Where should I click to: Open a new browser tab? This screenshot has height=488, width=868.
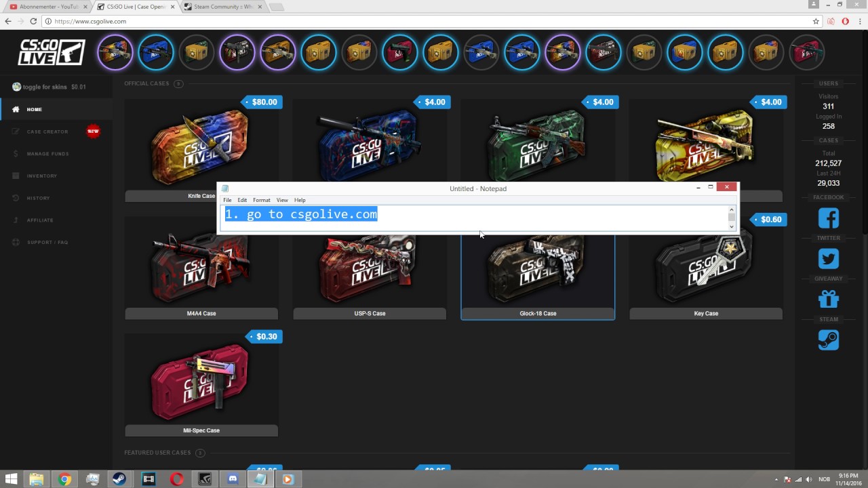coord(277,7)
